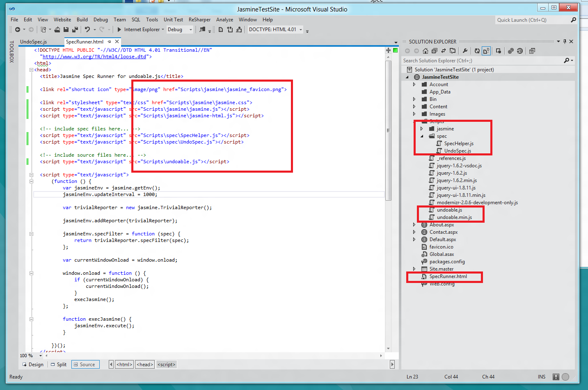Open the Analyze menu

224,20
